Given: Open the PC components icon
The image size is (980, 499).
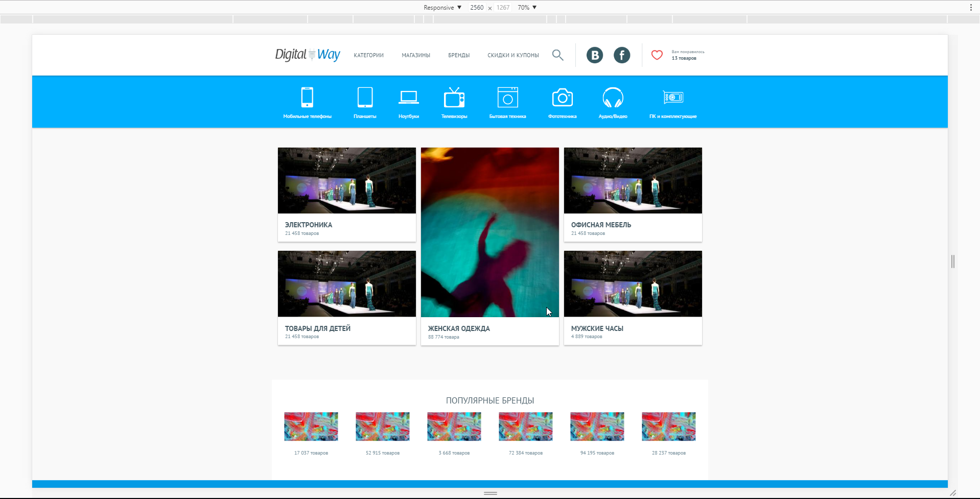Looking at the screenshot, I should point(673,97).
